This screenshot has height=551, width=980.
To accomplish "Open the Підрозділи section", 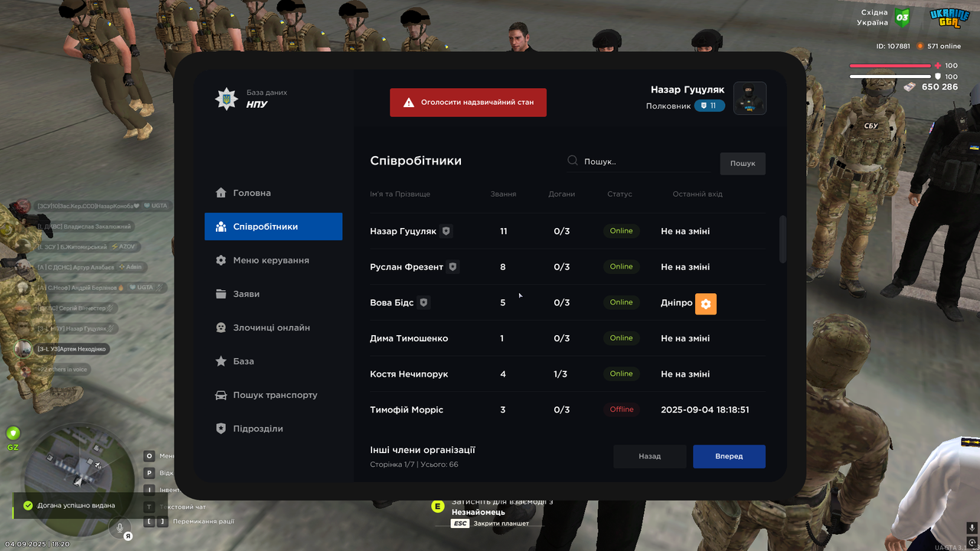I will click(x=273, y=429).
